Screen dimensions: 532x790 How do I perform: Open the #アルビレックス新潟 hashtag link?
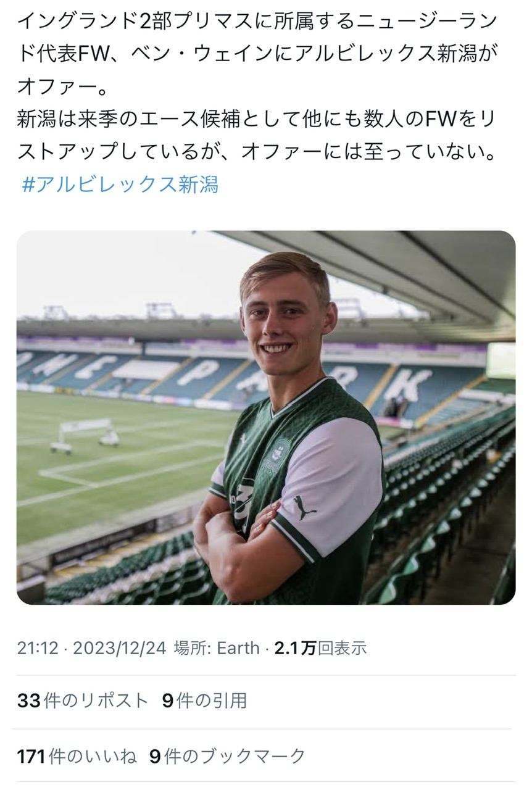tap(120, 185)
